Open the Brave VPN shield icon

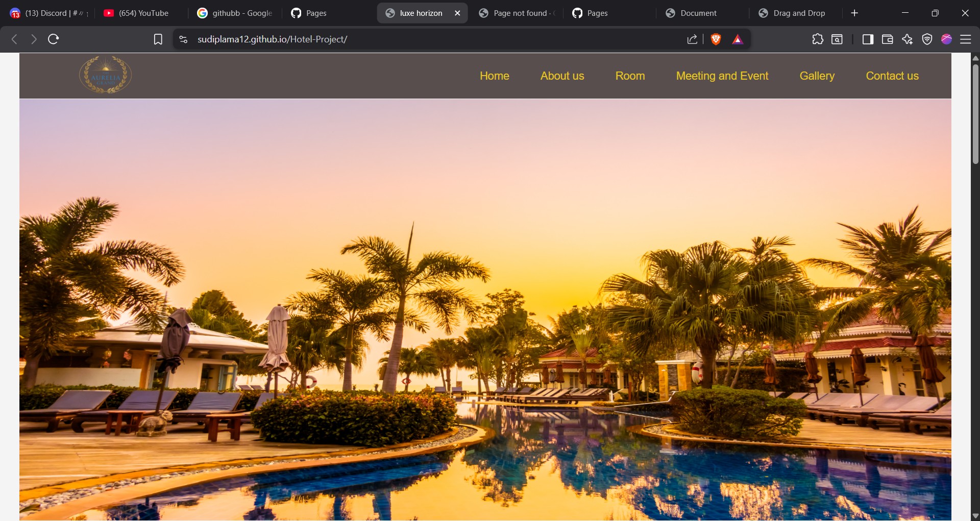pyautogui.click(x=927, y=39)
